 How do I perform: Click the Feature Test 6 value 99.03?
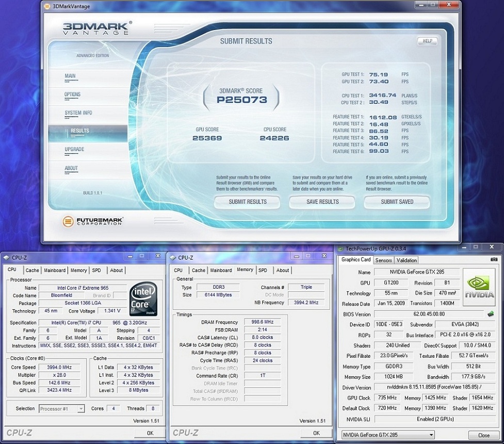click(379, 151)
